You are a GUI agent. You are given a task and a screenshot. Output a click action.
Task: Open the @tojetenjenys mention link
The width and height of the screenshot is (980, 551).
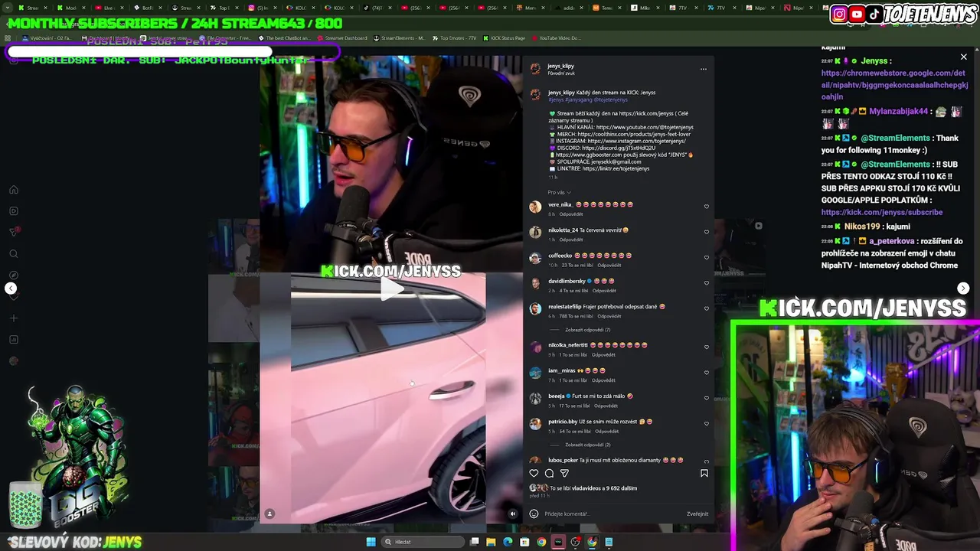(610, 99)
